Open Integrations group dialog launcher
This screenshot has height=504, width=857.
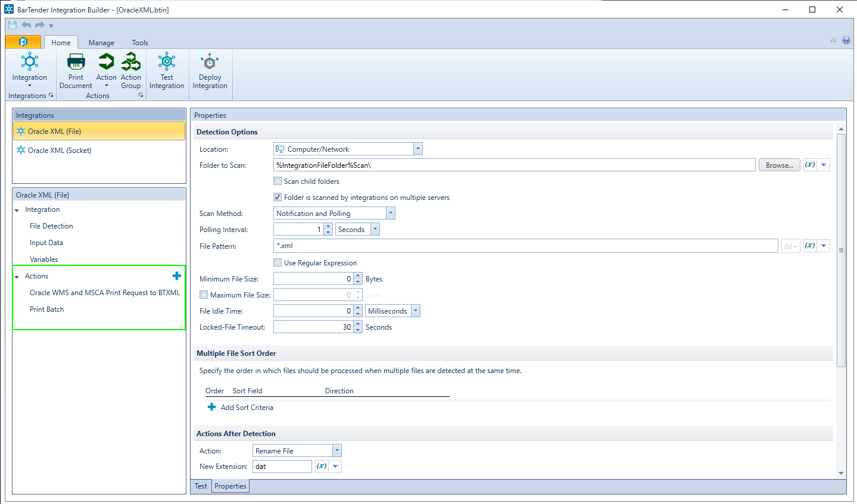pos(51,95)
